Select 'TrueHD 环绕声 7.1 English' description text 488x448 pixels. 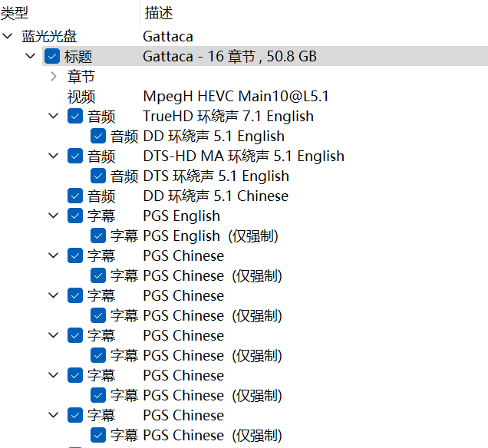point(228,117)
